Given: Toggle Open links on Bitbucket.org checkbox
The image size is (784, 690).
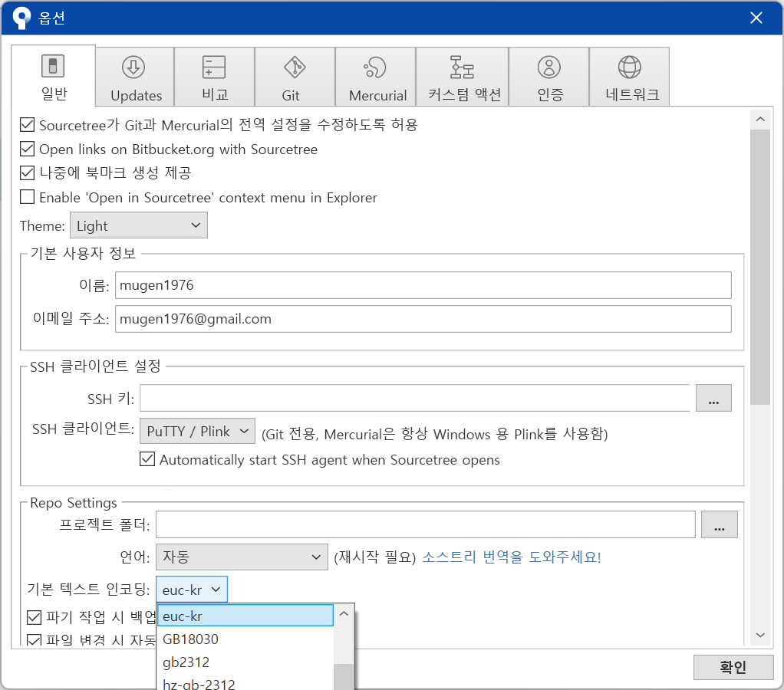Looking at the screenshot, I should coord(27,149).
